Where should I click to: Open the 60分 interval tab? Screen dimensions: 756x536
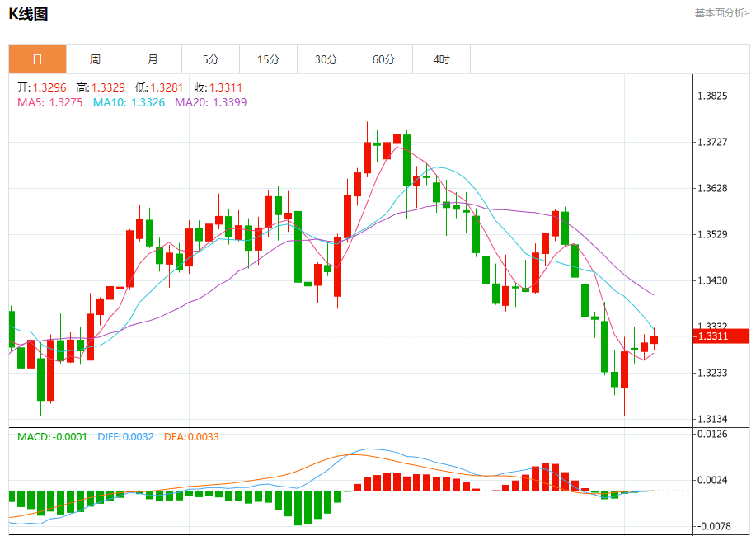pyautogui.click(x=384, y=59)
